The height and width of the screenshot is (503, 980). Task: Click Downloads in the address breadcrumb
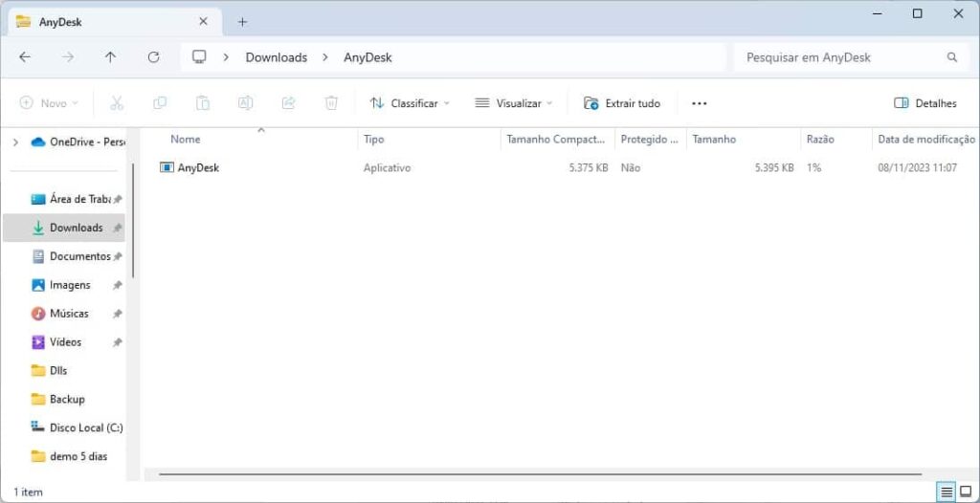[276, 57]
